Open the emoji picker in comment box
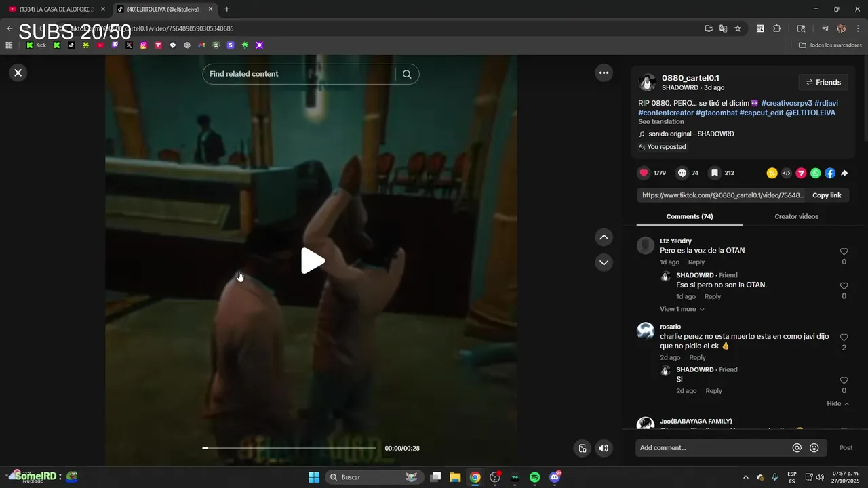The height and width of the screenshot is (488, 868). [814, 448]
